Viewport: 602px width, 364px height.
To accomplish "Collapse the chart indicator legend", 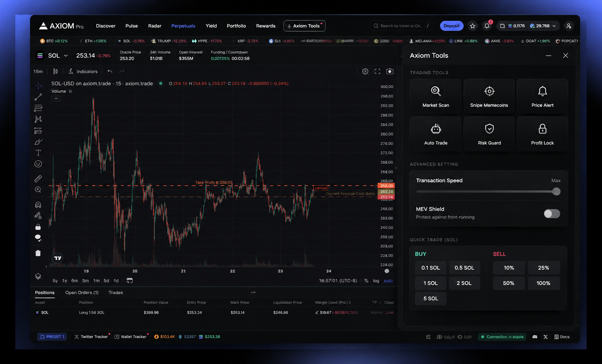I will (56, 99).
